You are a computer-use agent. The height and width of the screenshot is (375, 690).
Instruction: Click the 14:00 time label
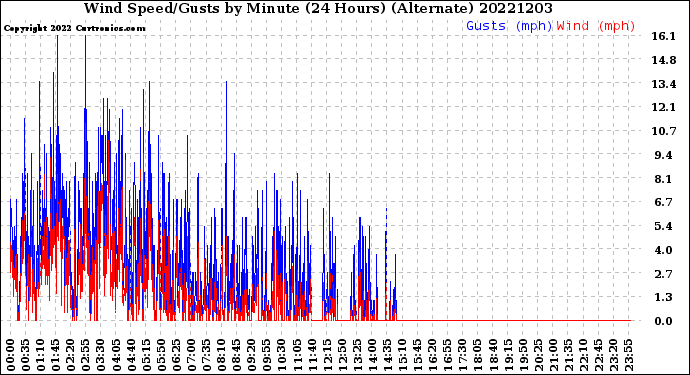click(x=372, y=355)
